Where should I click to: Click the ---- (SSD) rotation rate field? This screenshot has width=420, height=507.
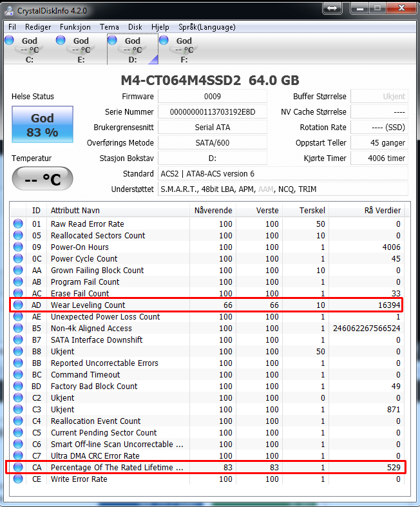[379, 128]
